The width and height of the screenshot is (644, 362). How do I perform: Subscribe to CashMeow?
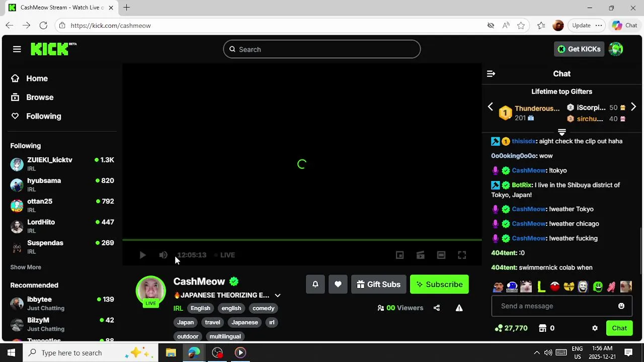click(439, 284)
